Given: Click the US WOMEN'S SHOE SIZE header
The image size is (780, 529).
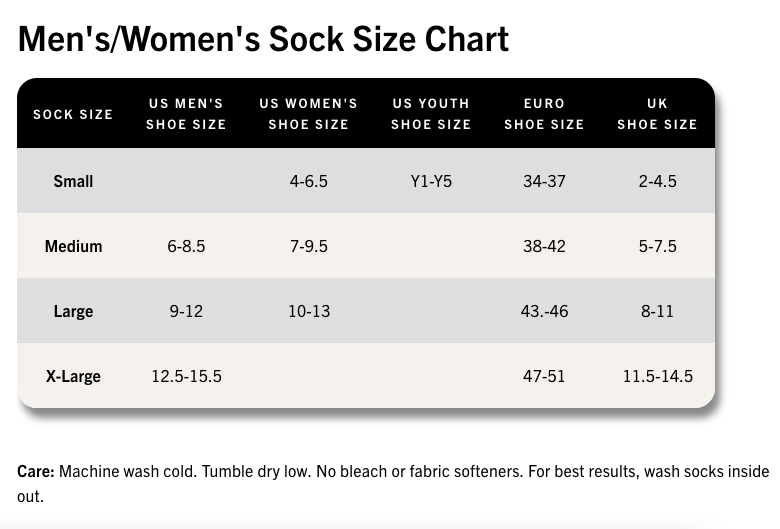Looking at the screenshot, I should click(x=308, y=114).
